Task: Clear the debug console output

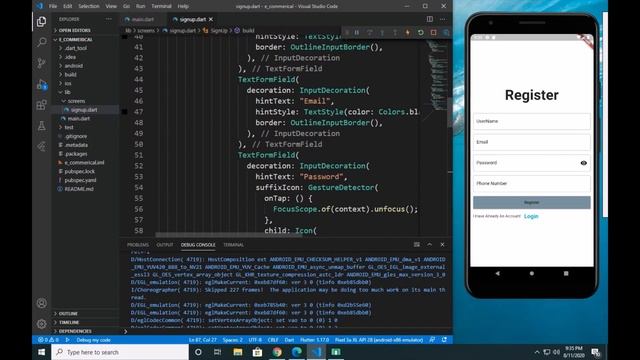Action: coord(417,244)
